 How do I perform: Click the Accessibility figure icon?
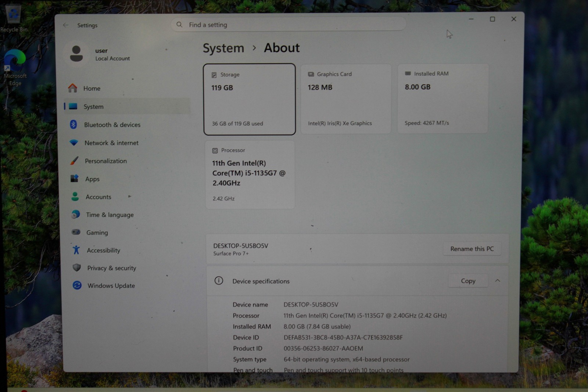click(x=76, y=250)
